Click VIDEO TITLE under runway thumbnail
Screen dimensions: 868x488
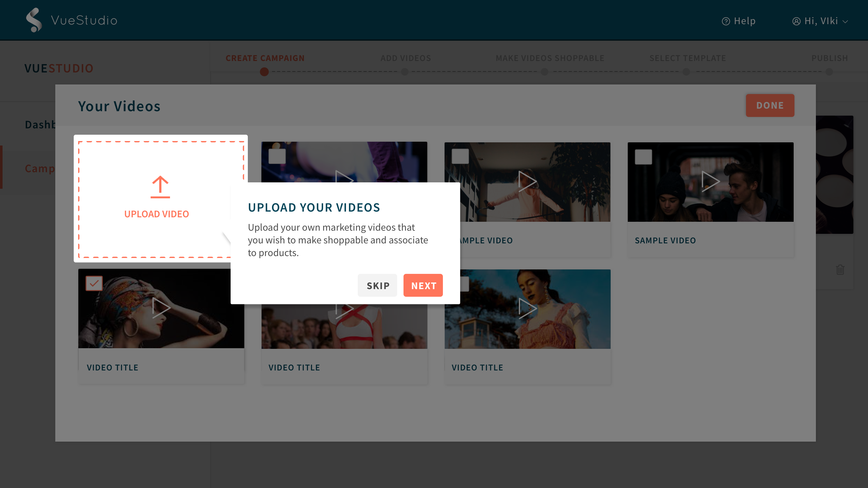(294, 367)
